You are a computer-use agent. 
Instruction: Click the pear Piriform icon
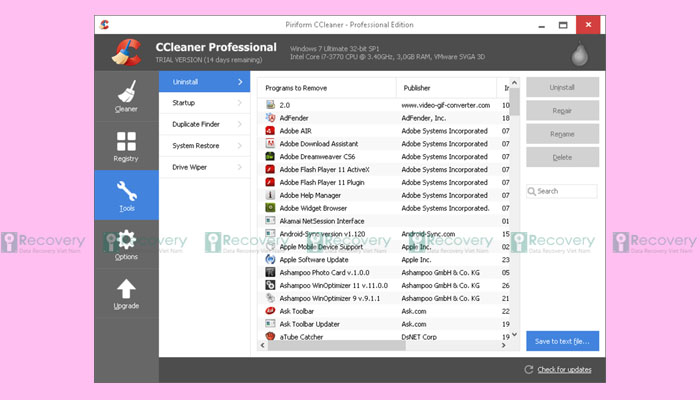click(579, 54)
